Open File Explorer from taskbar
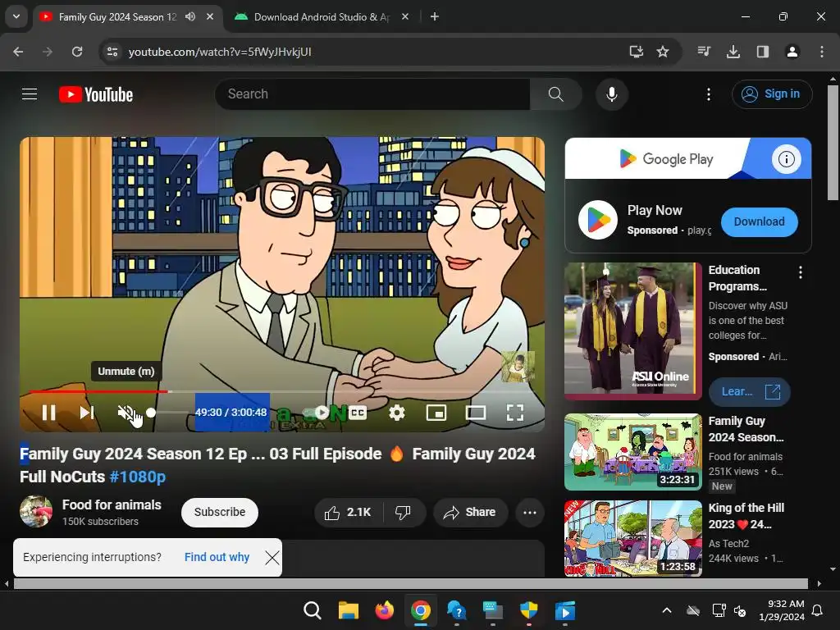Viewport: 840px width, 630px height. (x=348, y=610)
